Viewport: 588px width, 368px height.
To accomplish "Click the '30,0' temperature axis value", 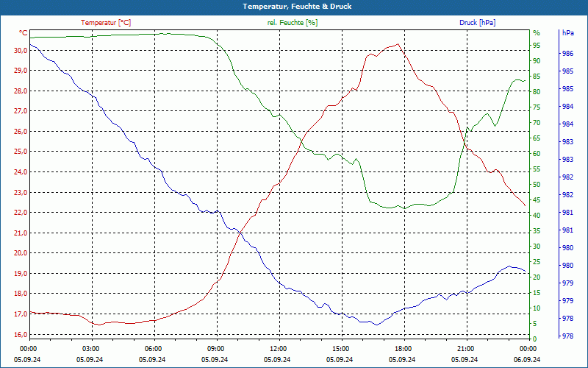I will point(21,51).
